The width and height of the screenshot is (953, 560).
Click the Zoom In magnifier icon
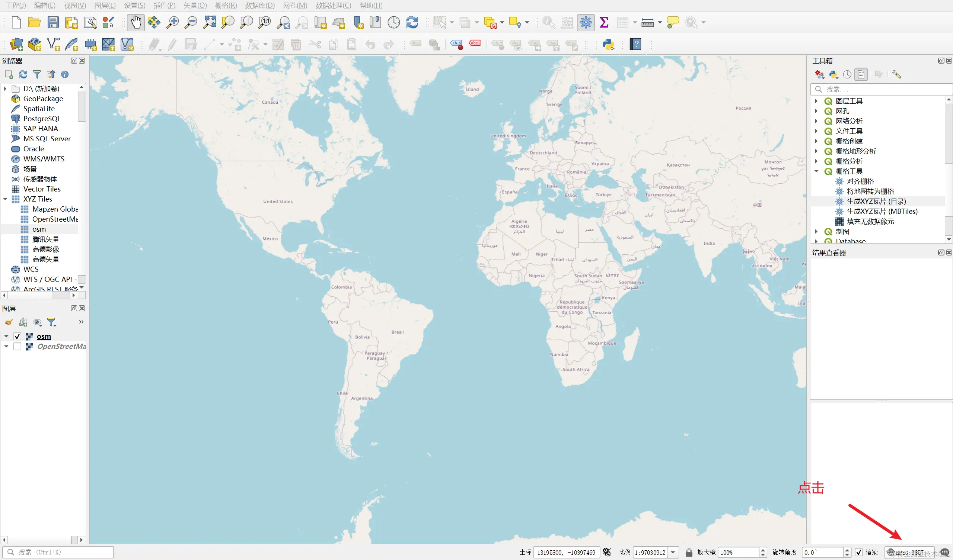[172, 22]
